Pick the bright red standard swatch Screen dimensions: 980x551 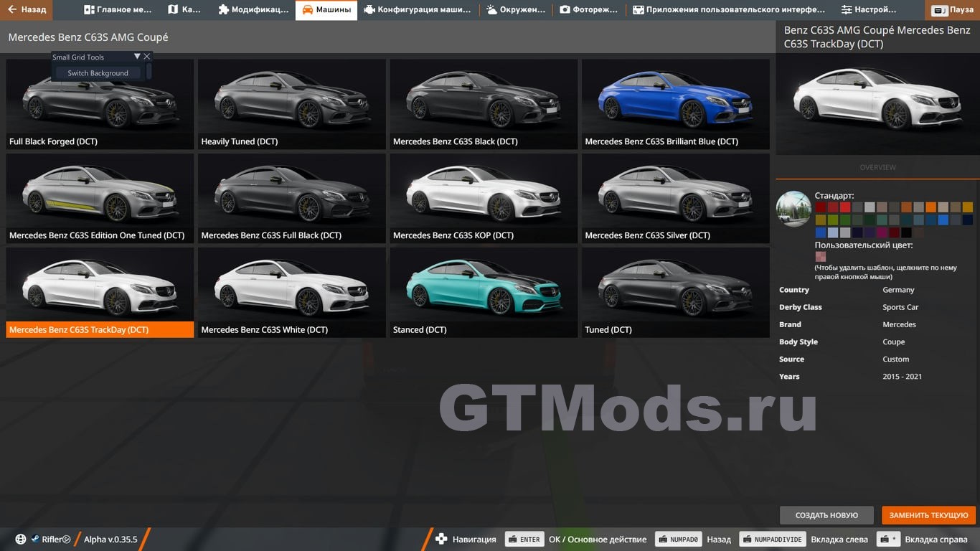(845, 207)
